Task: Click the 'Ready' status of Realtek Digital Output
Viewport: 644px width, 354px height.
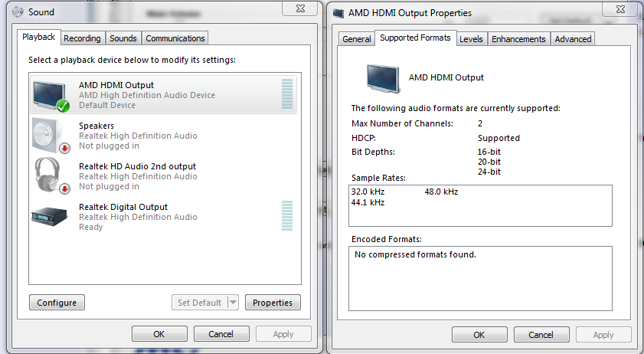Action: 91,227
